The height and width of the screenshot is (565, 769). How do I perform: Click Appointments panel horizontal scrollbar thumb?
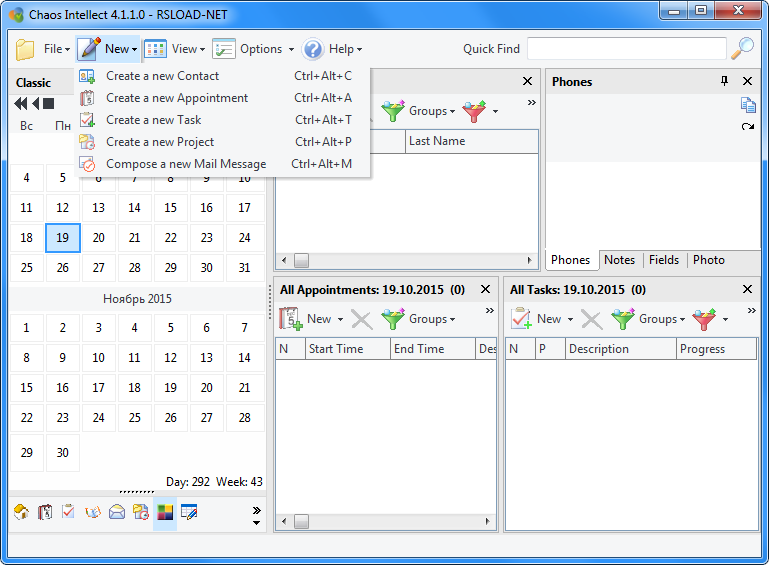click(x=302, y=521)
